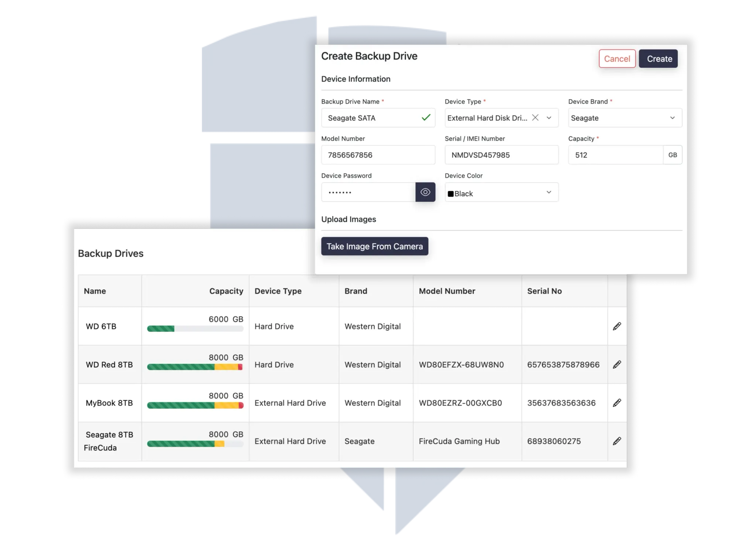Click the Cancel button
This screenshot has height=543, width=756.
click(x=617, y=59)
